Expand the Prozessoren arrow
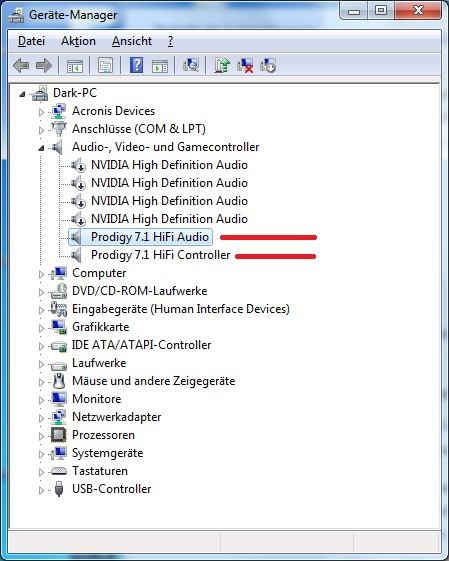Viewport: 449px width, 561px height. (x=41, y=436)
